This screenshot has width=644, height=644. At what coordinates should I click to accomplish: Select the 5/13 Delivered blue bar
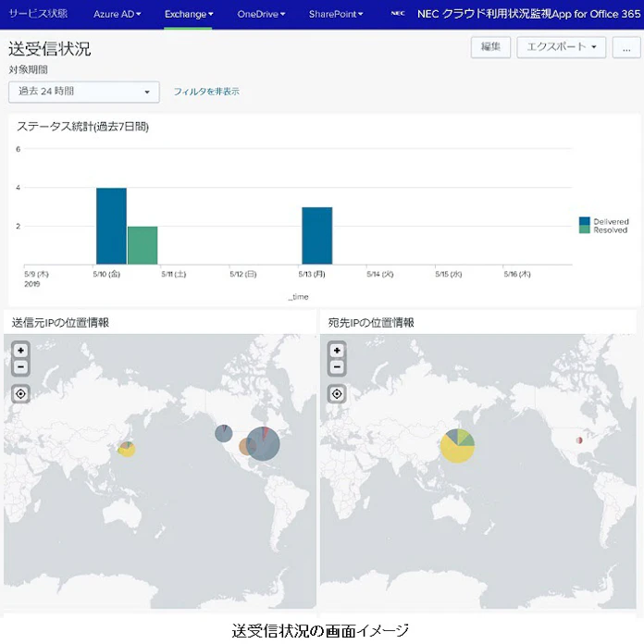(x=317, y=236)
